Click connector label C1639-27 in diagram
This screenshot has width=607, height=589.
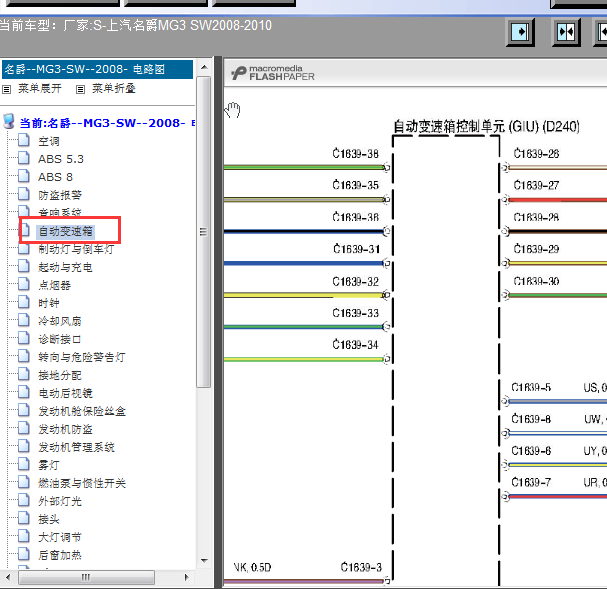click(x=536, y=185)
